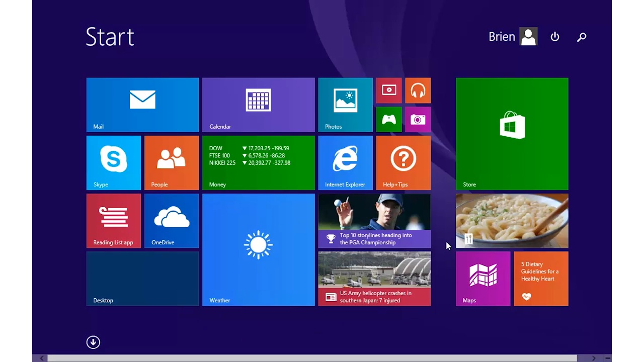Open the Reading List app tile
Screen dimensions: 644x362
coord(114,221)
